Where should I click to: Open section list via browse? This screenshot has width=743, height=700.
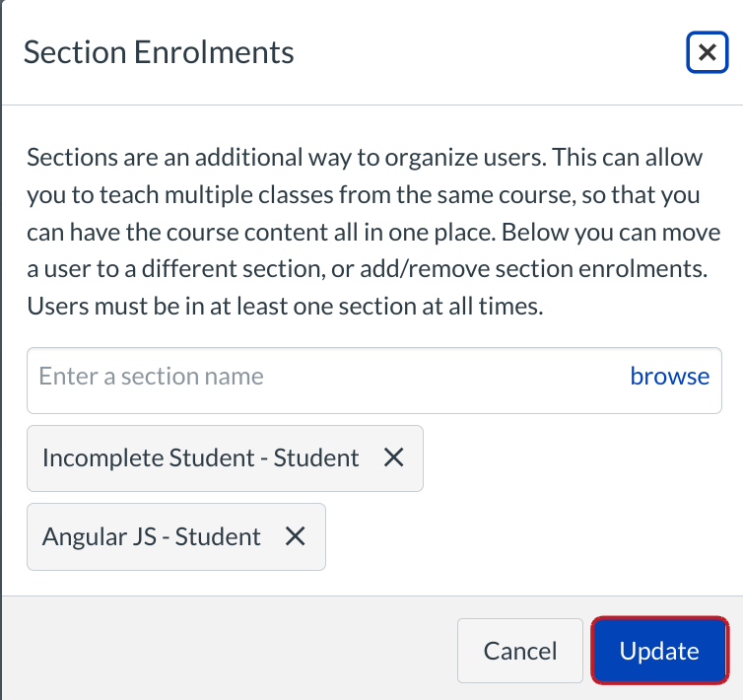coord(669,376)
